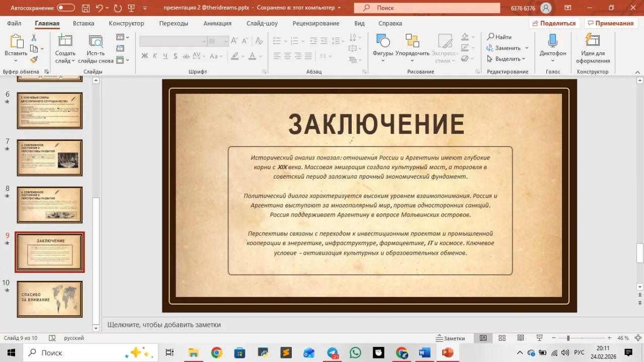Select slide 7 thumbnail
This screenshot has width=644, height=362.
pos(49,158)
